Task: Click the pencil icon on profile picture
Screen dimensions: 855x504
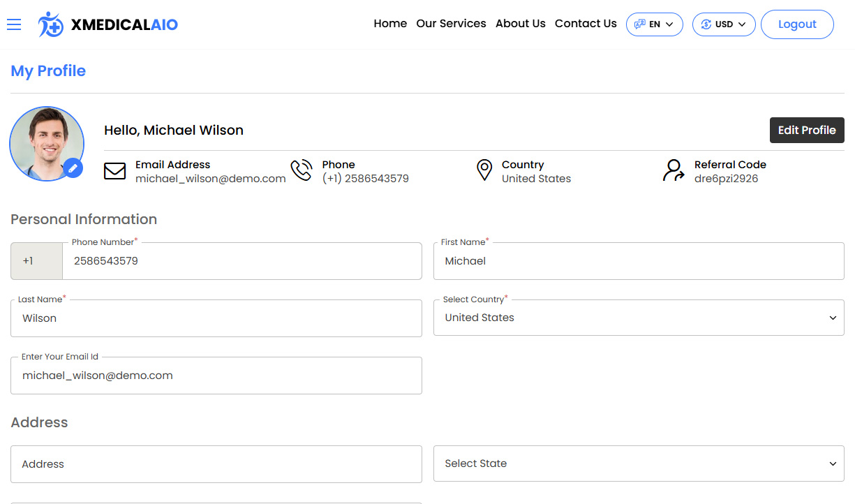Action: point(73,168)
